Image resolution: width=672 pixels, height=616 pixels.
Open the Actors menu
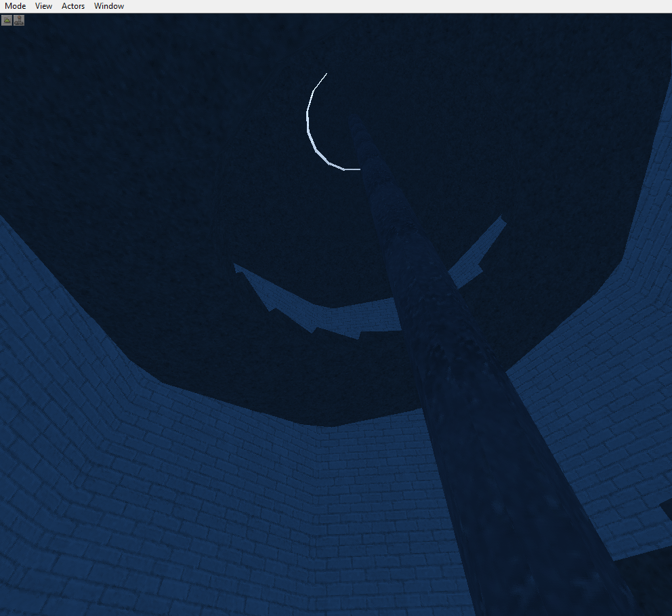coord(73,6)
